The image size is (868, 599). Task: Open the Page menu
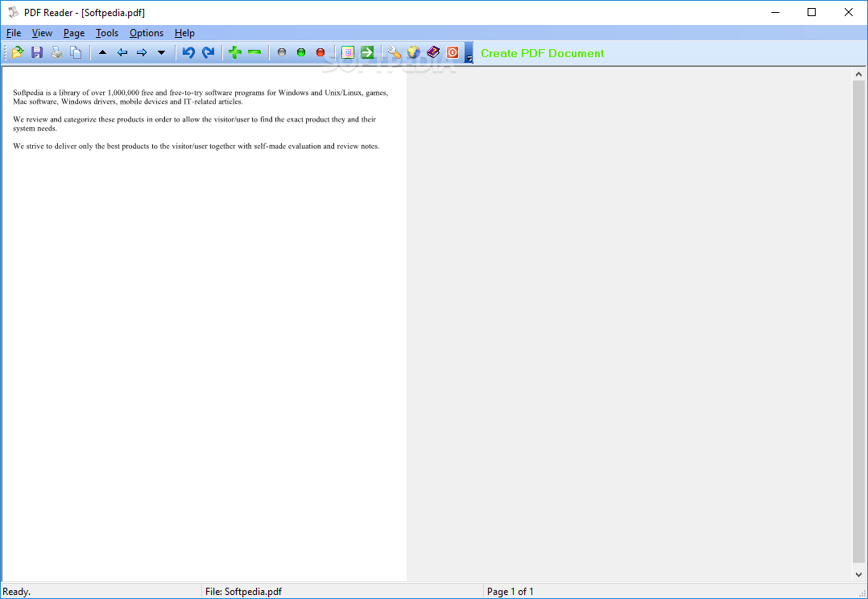(x=74, y=33)
